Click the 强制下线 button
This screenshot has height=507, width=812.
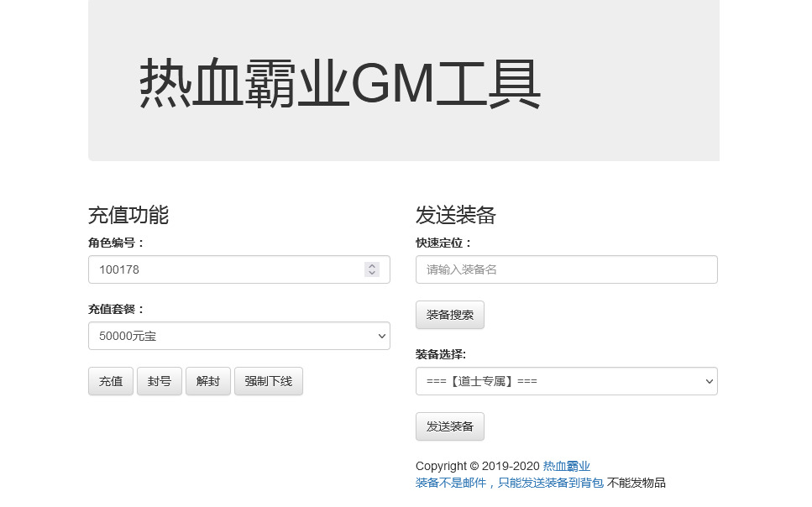(268, 381)
